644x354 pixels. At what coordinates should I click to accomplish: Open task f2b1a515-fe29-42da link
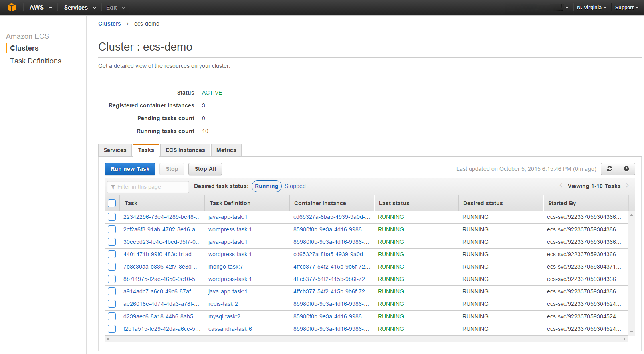pyautogui.click(x=162, y=329)
